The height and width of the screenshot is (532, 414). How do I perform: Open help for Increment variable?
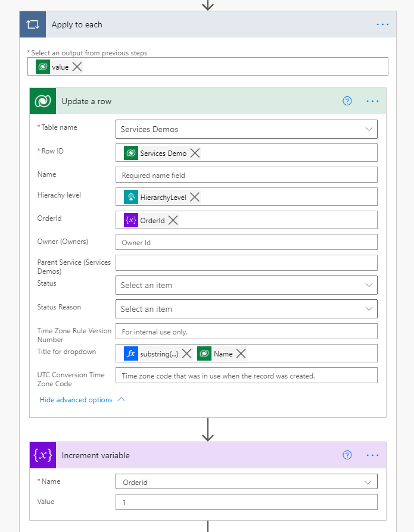click(347, 455)
